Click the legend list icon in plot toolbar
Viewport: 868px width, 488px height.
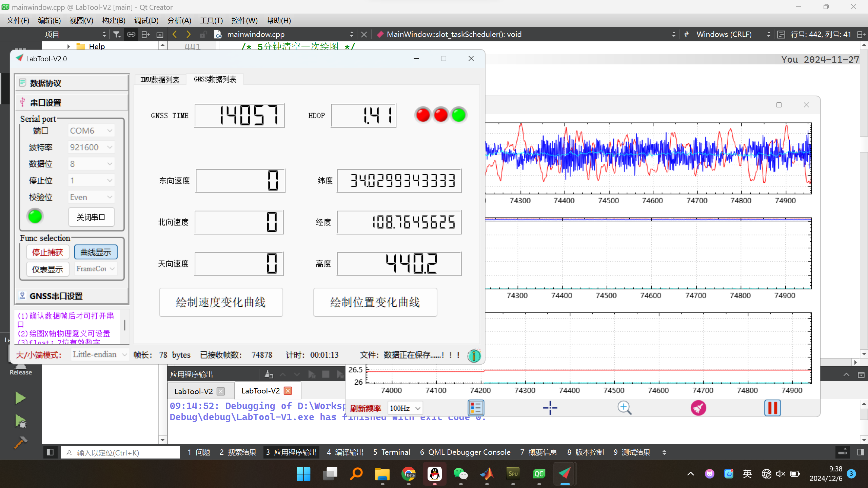(x=476, y=408)
